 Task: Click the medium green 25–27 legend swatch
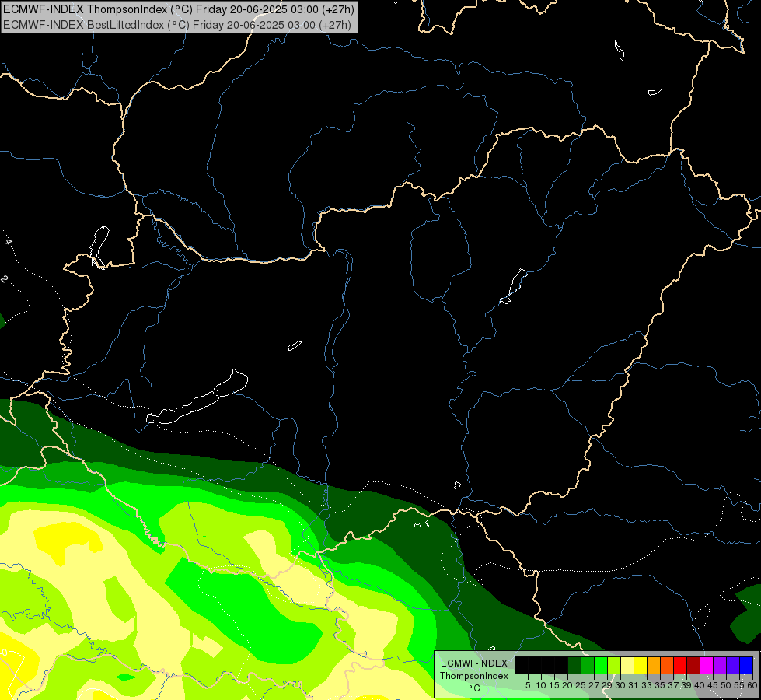588,665
